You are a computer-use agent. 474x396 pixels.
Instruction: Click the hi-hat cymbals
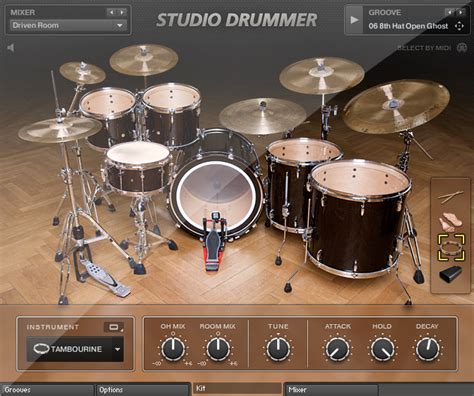[x=60, y=130]
